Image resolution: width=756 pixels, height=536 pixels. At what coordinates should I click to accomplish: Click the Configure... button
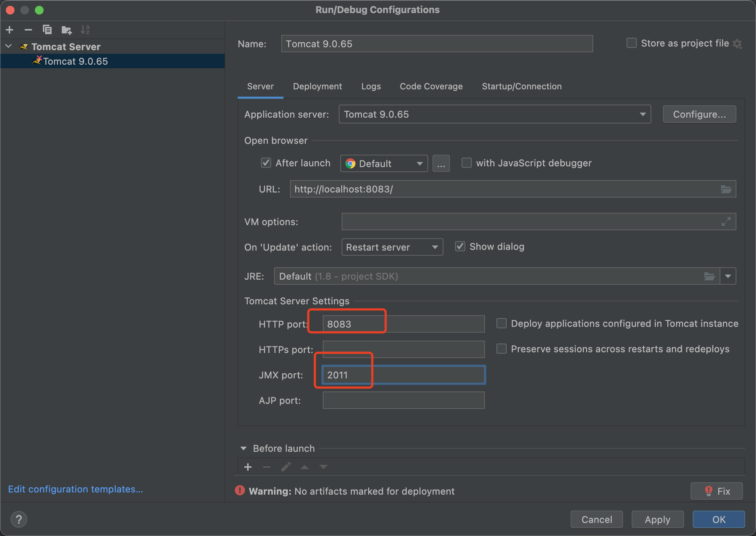pos(699,114)
